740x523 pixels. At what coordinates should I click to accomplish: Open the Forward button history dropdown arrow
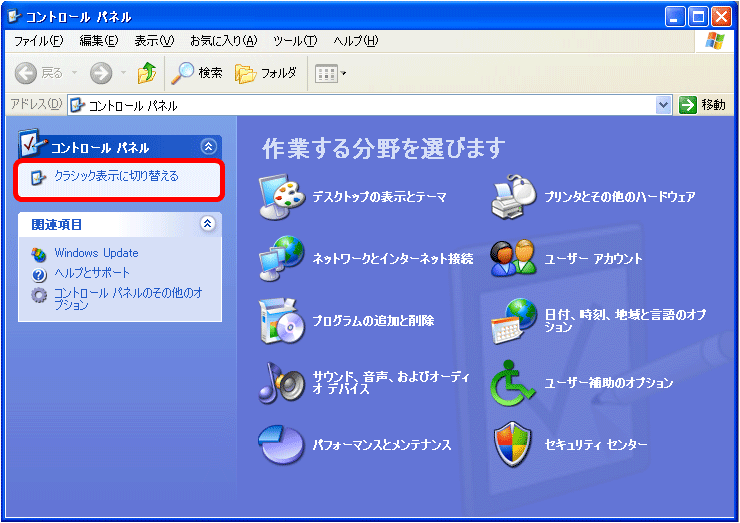coord(123,73)
